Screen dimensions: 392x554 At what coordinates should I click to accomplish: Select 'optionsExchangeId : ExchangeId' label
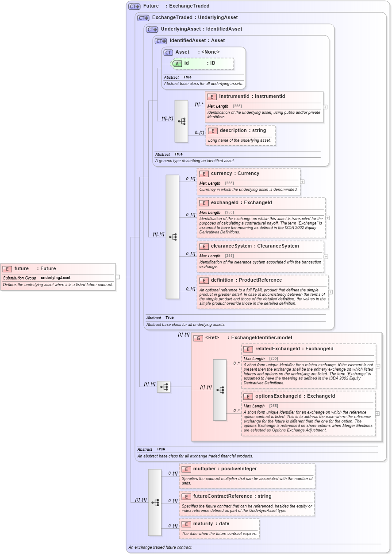[x=295, y=396]
